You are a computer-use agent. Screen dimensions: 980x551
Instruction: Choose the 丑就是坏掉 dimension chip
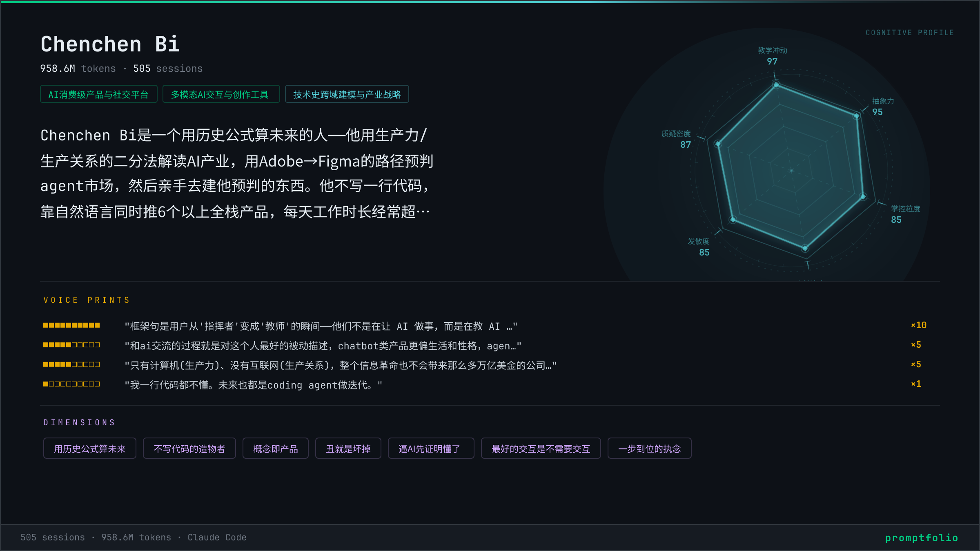[x=348, y=449]
